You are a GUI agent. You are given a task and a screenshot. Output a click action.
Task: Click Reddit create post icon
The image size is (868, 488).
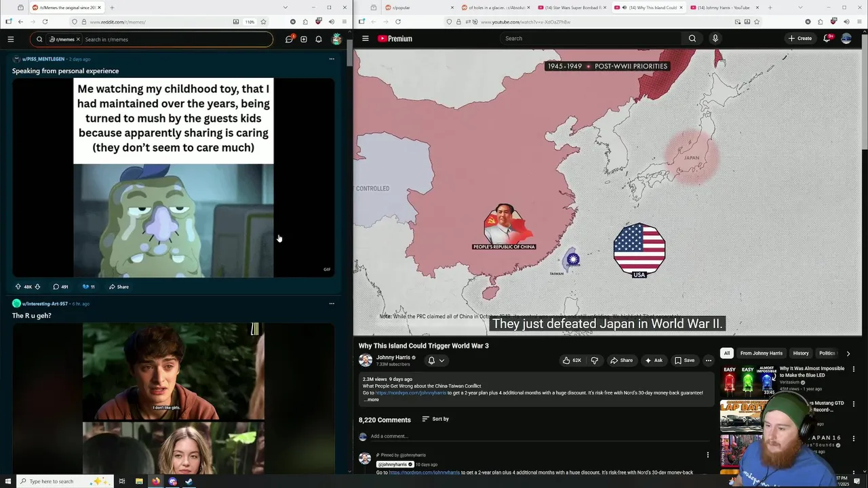pos(304,39)
